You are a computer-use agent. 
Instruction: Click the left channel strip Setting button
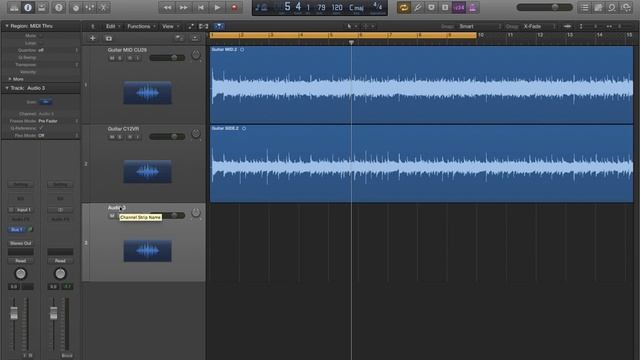21,184
